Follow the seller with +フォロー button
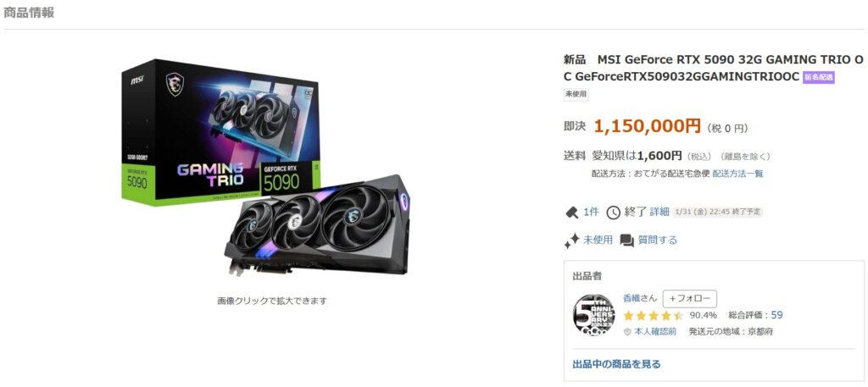 coord(690,299)
